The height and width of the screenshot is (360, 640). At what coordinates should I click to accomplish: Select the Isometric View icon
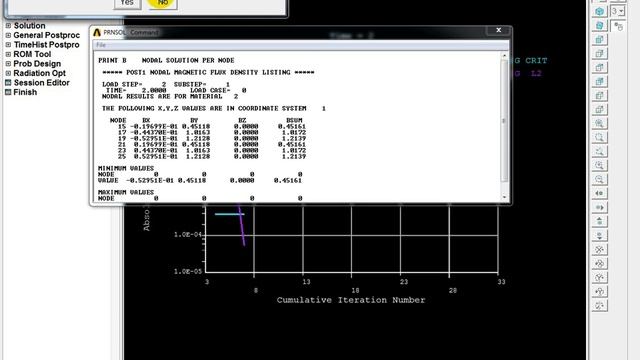pyautogui.click(x=599, y=11)
